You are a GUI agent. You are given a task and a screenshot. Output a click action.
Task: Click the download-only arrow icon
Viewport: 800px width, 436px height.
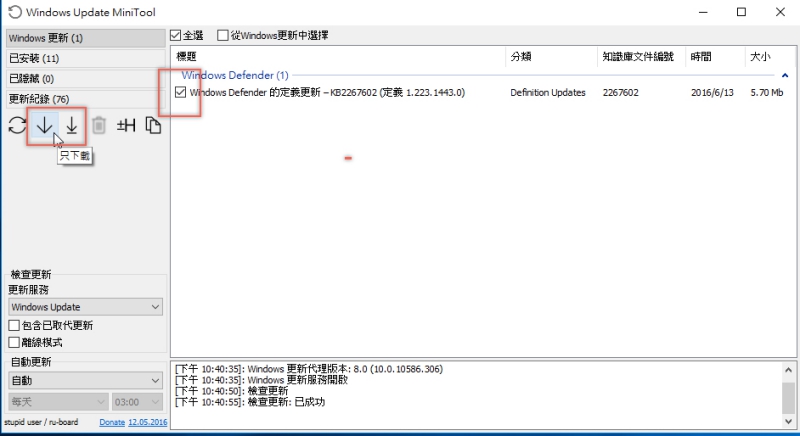[x=44, y=125]
